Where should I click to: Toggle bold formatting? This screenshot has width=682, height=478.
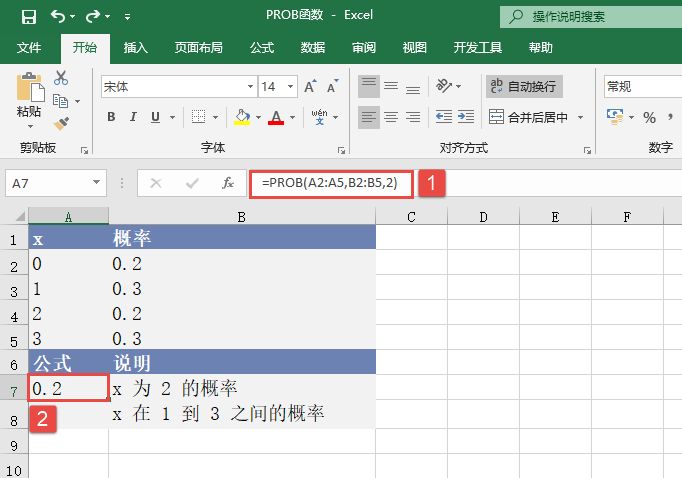point(111,117)
